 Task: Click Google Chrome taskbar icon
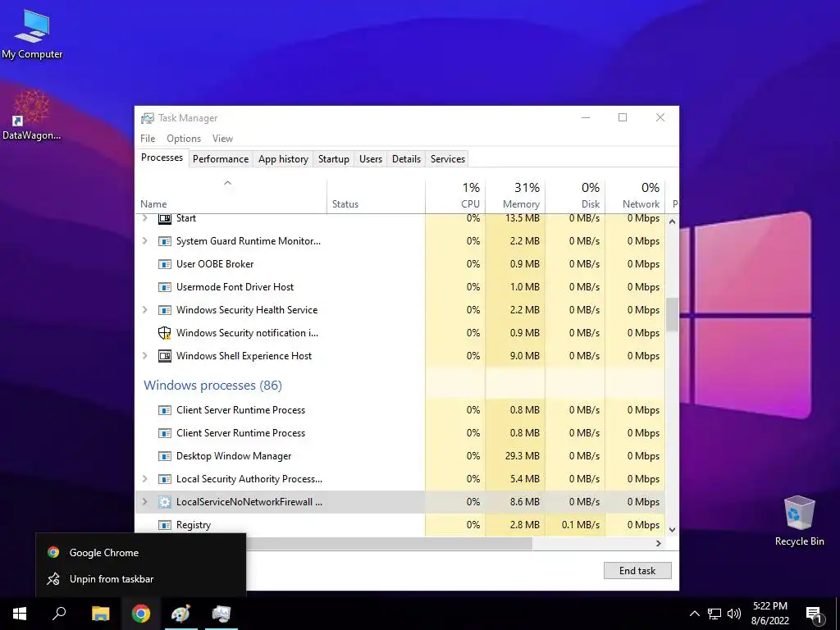141,614
